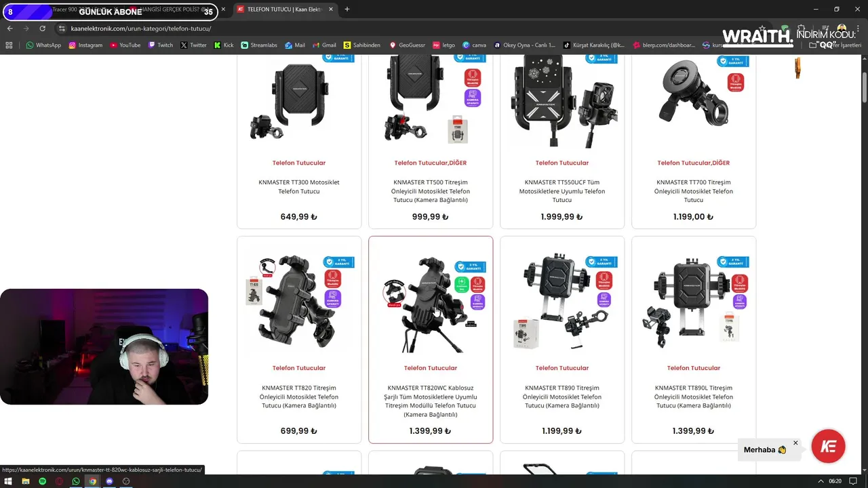Open KNMASTER TT700 product title link
The image size is (868, 488).
click(x=694, y=191)
